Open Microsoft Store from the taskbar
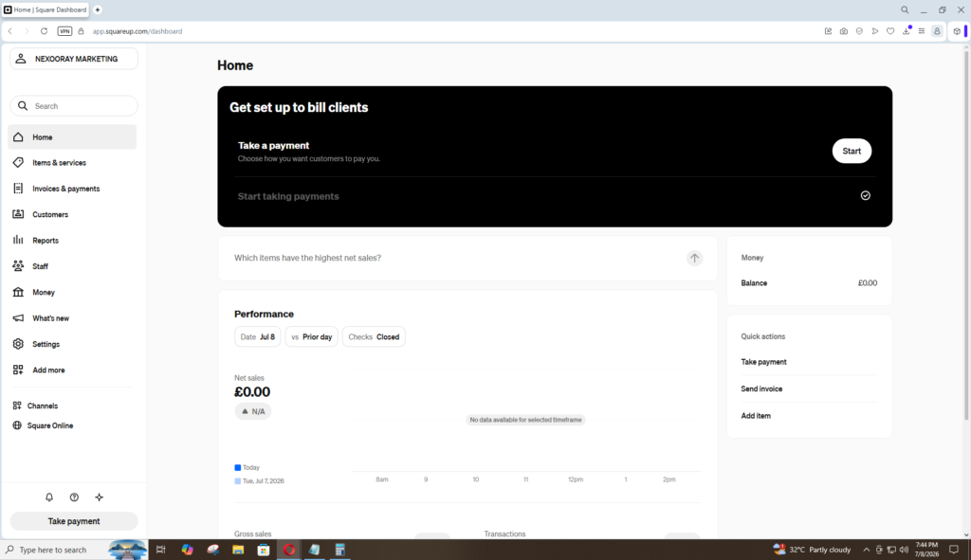This screenshot has height=560, width=971. (264, 550)
